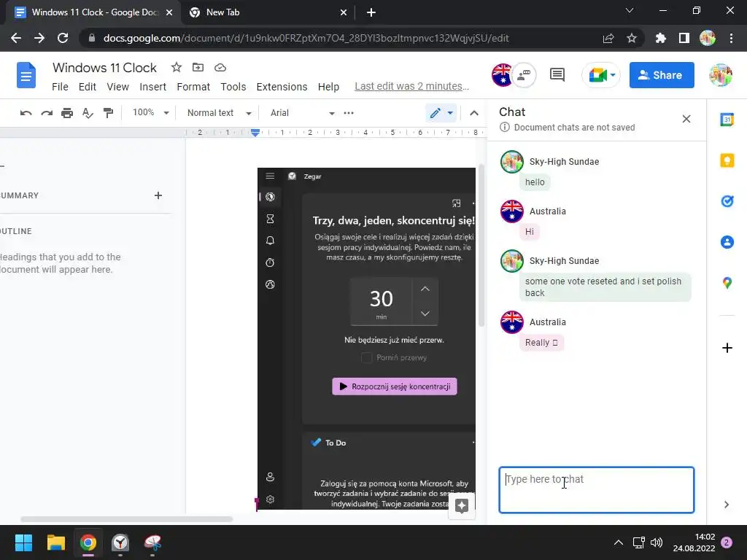Move document using folder icon
747x560 pixels.
(x=198, y=67)
